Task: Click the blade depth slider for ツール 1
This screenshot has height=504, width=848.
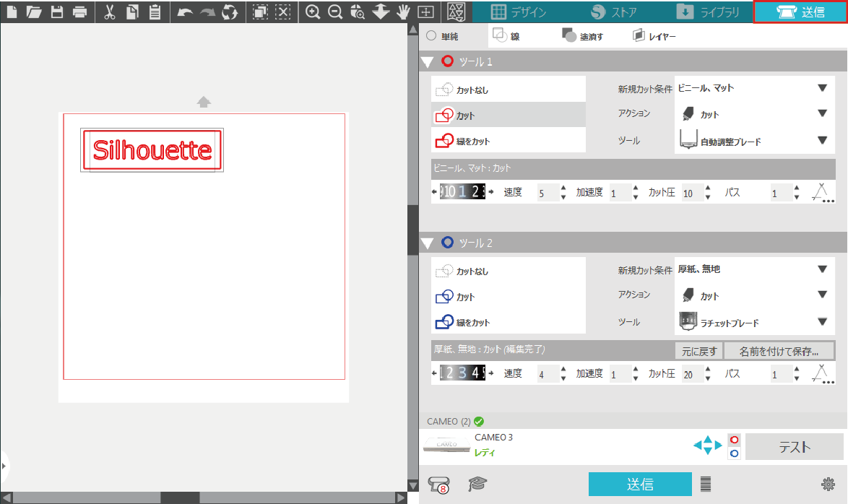Action: pos(462,192)
